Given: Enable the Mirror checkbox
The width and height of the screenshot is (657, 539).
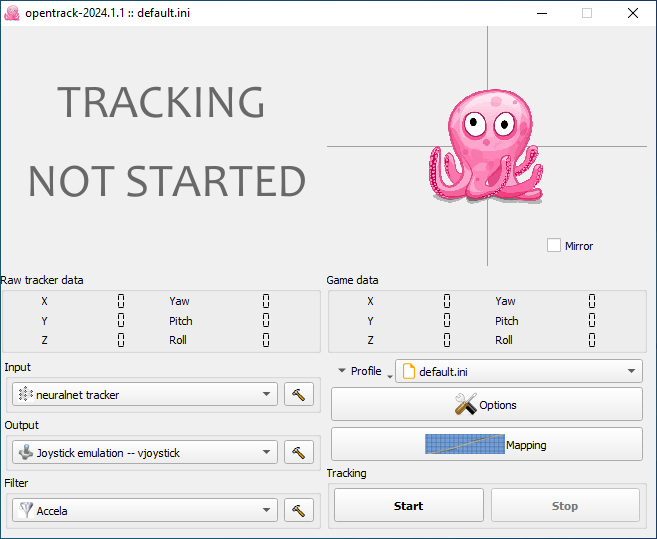Looking at the screenshot, I should (554, 246).
